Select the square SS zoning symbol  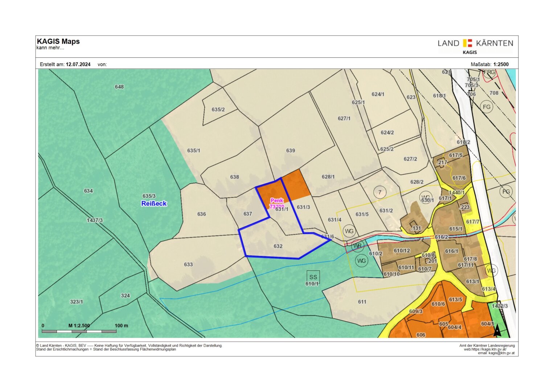(x=313, y=277)
